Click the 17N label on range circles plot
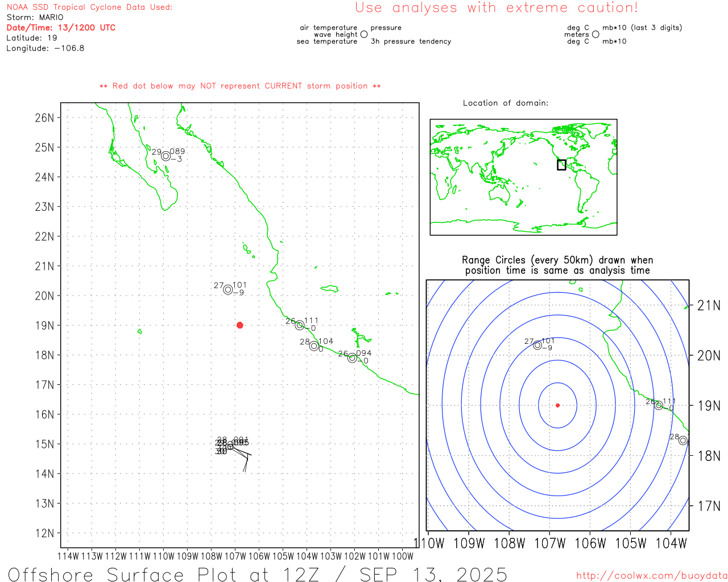728x582 pixels. click(709, 506)
